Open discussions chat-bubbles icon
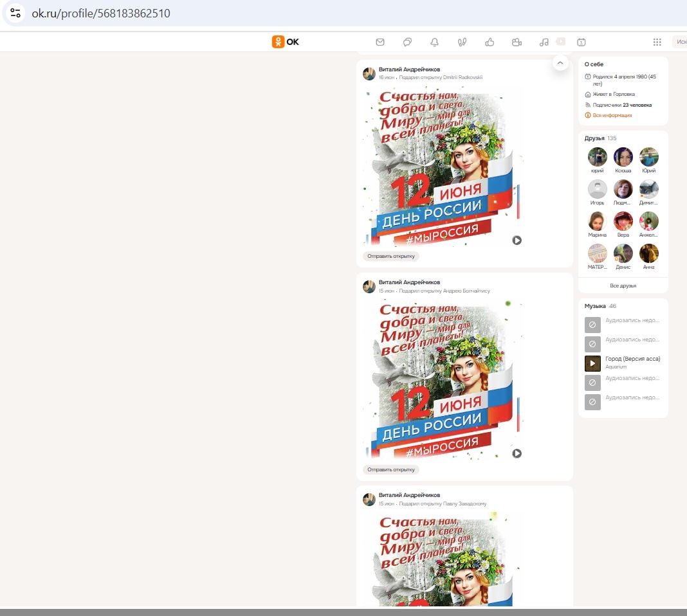The height and width of the screenshot is (616, 687). tap(407, 42)
